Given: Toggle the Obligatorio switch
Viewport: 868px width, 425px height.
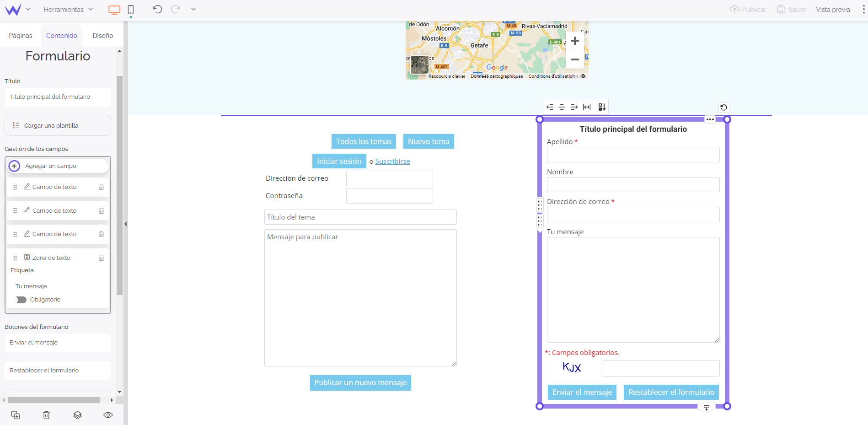Looking at the screenshot, I should (21, 300).
